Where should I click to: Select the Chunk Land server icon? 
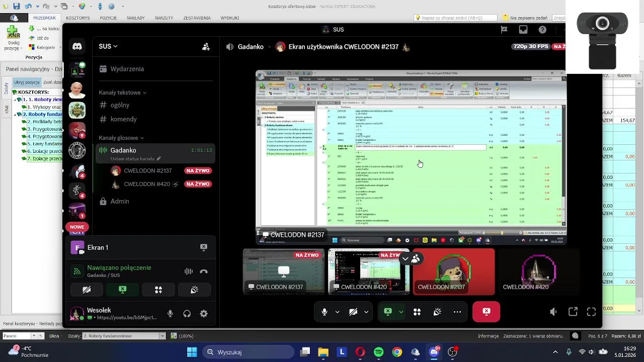point(77,110)
